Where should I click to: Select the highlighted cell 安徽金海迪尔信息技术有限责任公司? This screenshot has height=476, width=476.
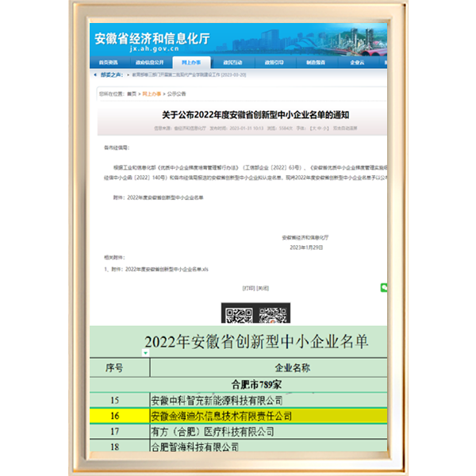coord(269,416)
